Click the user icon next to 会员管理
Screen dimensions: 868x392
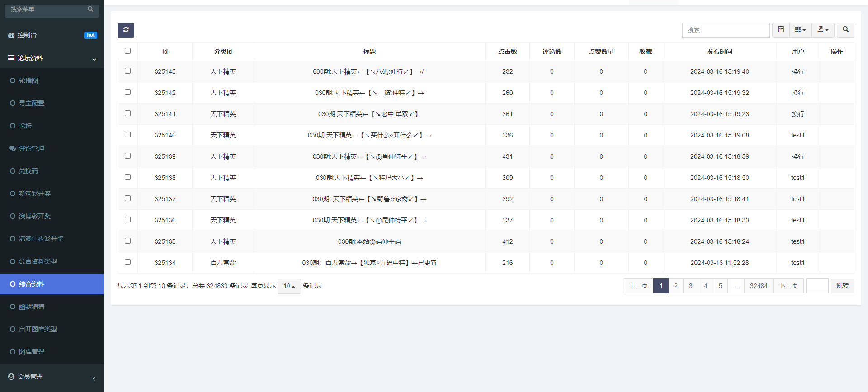pyautogui.click(x=11, y=377)
